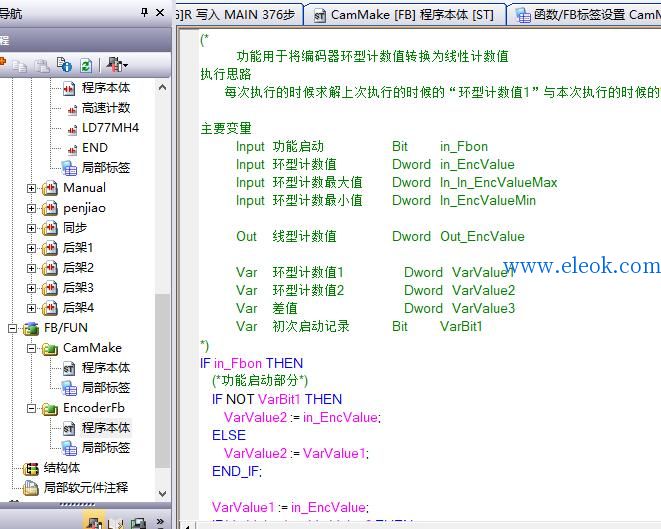Click navigation tree scrollbar down arrow
The image size is (661, 529).
click(162, 494)
